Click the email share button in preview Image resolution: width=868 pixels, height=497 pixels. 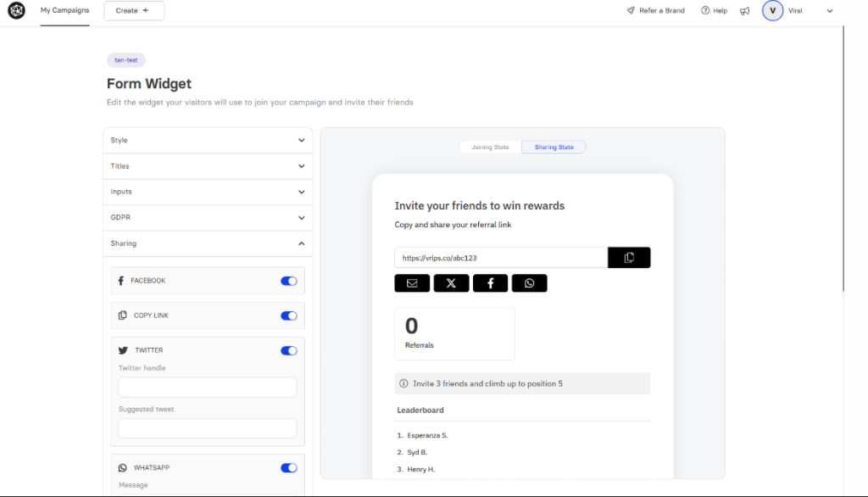(412, 283)
